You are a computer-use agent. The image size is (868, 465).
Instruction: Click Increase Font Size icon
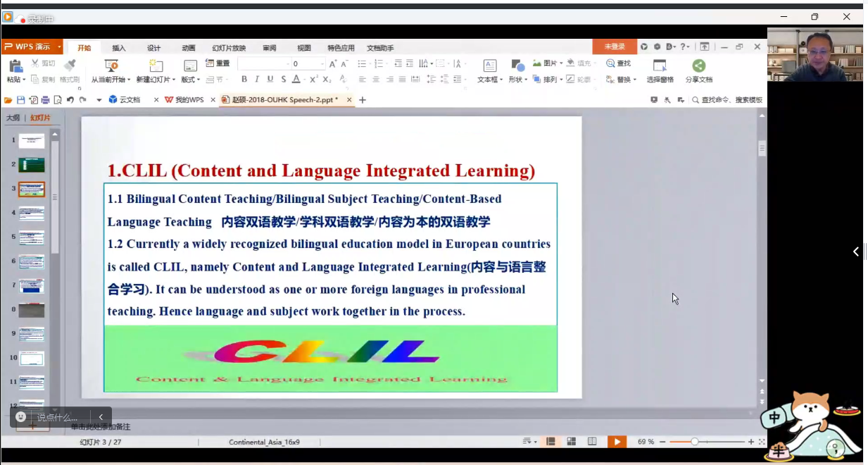(x=333, y=64)
